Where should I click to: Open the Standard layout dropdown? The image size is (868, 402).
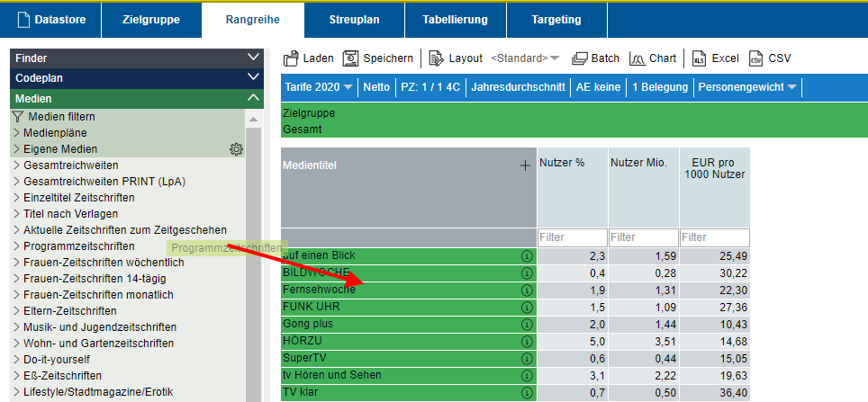pyautogui.click(x=524, y=58)
